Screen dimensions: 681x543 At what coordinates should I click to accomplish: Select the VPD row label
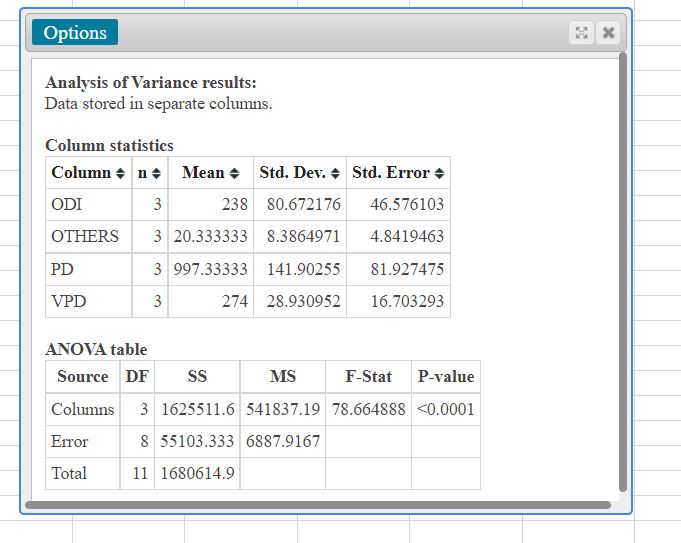click(x=69, y=301)
